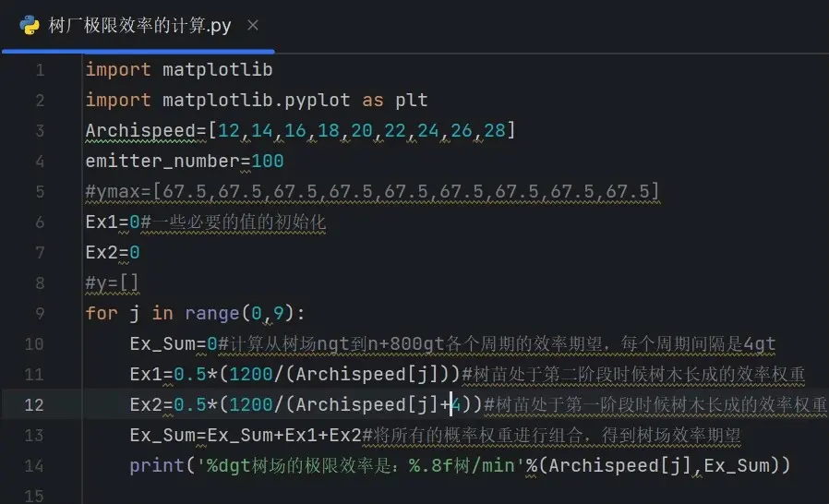Click the value 28 in the Archispeed list
This screenshot has height=504, width=829.
tap(494, 131)
